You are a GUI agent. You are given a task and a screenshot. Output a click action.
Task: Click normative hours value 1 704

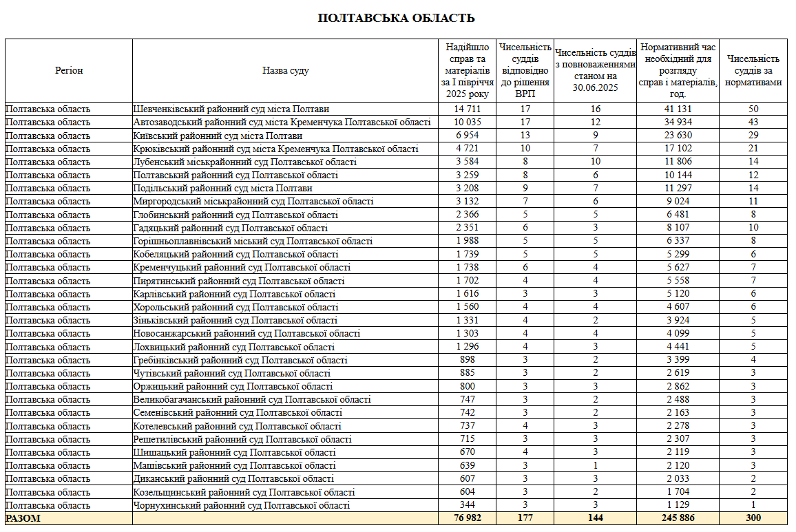pos(678,492)
